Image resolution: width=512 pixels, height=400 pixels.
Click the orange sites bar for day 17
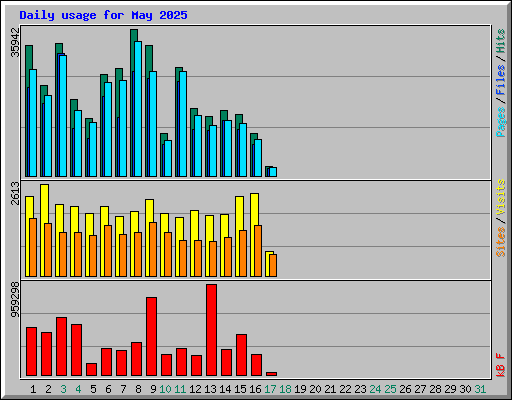(273, 265)
